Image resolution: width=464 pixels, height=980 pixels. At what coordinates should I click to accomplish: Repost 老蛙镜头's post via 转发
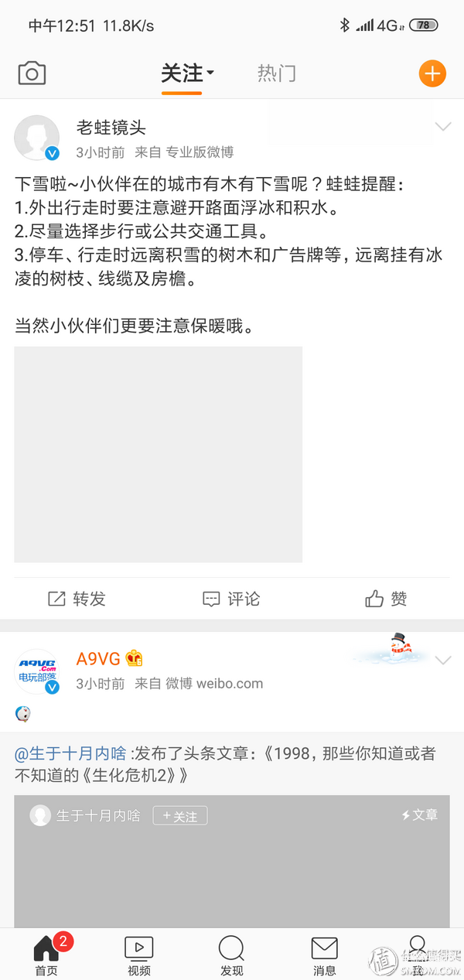click(x=77, y=599)
